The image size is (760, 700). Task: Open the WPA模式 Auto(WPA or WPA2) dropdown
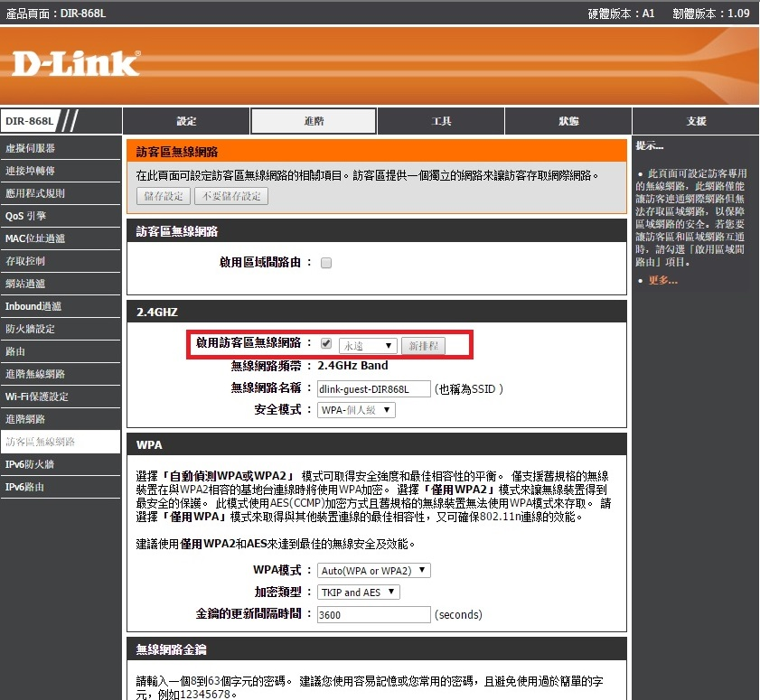pos(374,571)
